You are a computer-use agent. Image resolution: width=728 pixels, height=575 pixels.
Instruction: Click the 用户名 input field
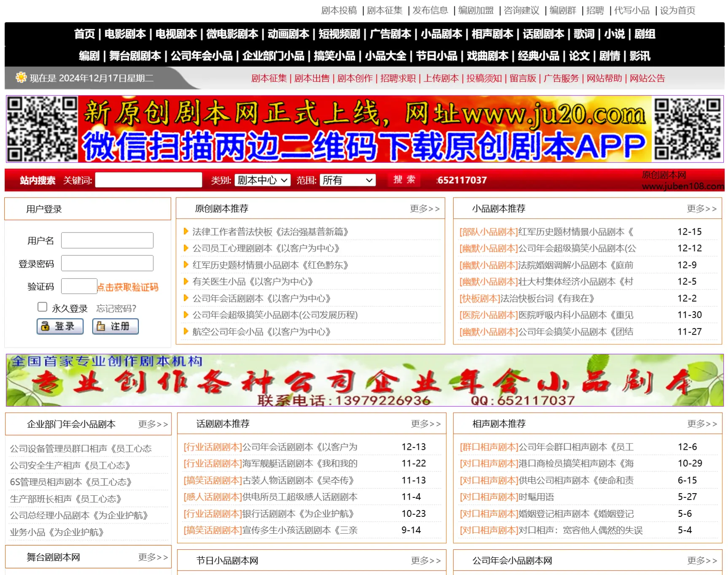point(107,240)
